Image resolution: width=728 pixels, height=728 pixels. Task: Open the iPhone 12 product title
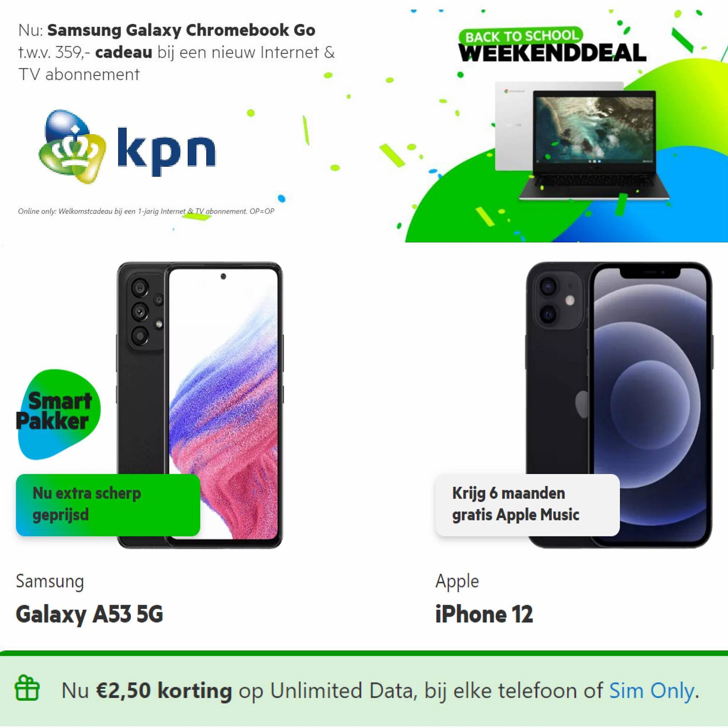484,614
